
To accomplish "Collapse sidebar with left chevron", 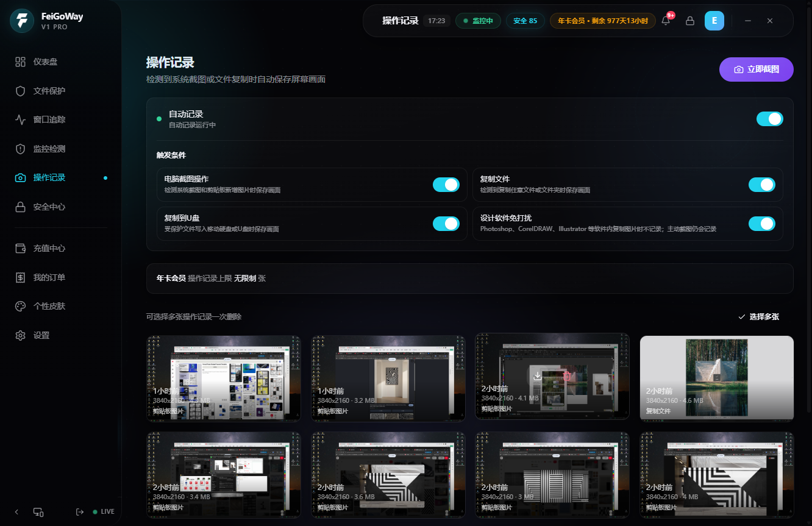I will tap(16, 512).
